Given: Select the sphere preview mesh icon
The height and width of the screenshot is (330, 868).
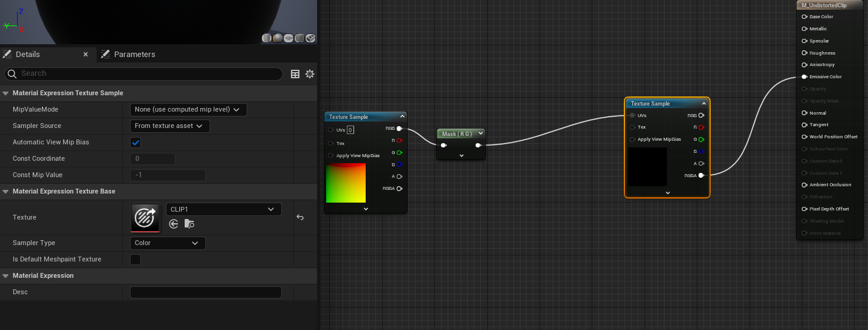Looking at the screenshot, I should click(278, 38).
